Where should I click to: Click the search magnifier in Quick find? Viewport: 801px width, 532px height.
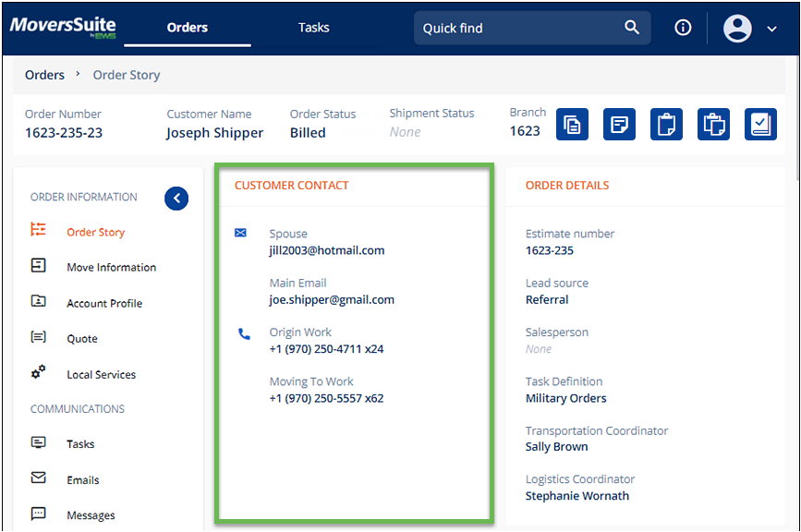coord(632,28)
